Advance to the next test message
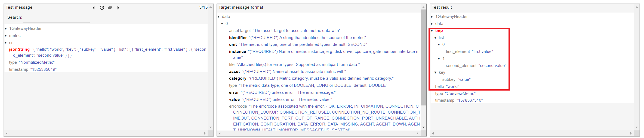 [118, 8]
